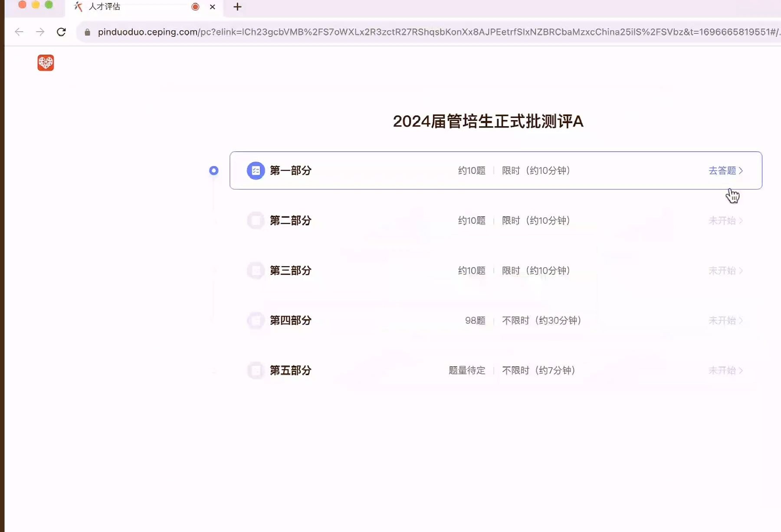The image size is (781, 532).
Task: Click the Pinduoduo heart logo
Action: coord(46,63)
